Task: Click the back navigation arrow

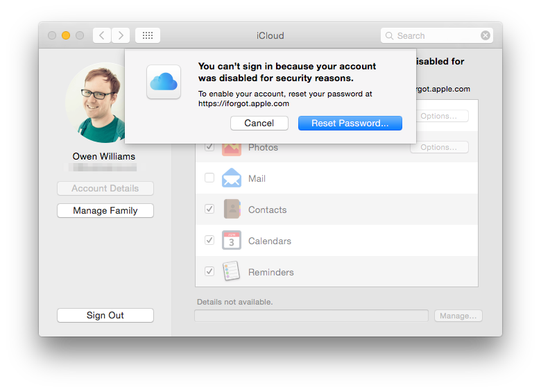Action: pos(102,35)
